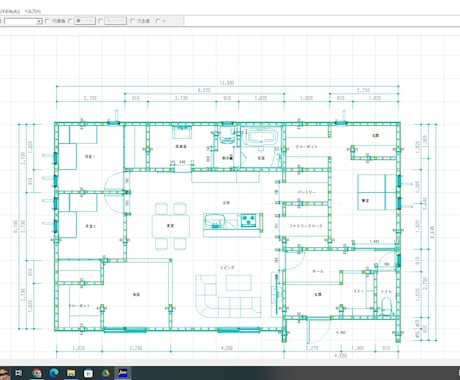Select the dining table in the dining area

pyautogui.click(x=171, y=226)
